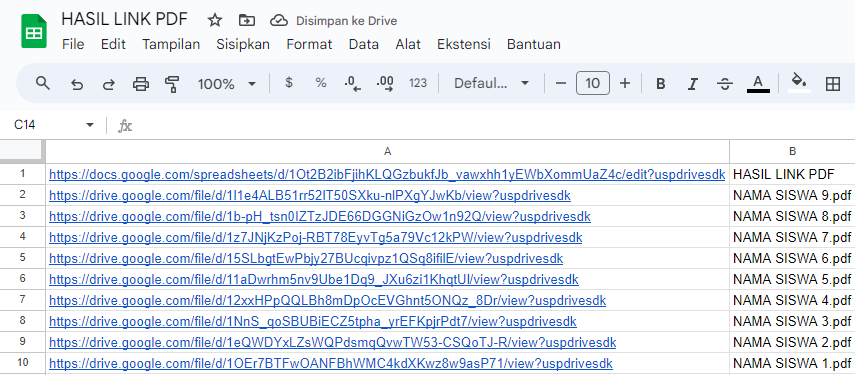This screenshot has height=375, width=855.
Task: Open the Drive link beside NAMA SISWA 5.pdf
Action: coord(314,280)
